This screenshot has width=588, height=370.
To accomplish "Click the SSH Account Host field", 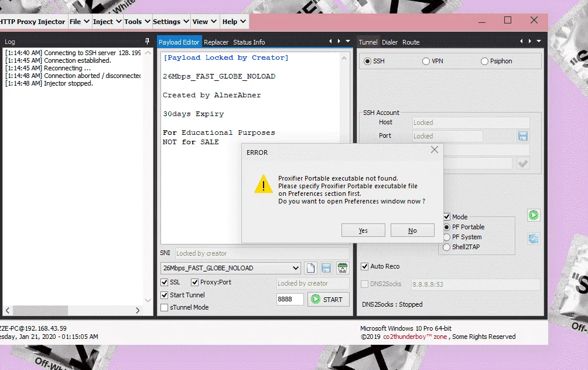I will [471, 123].
